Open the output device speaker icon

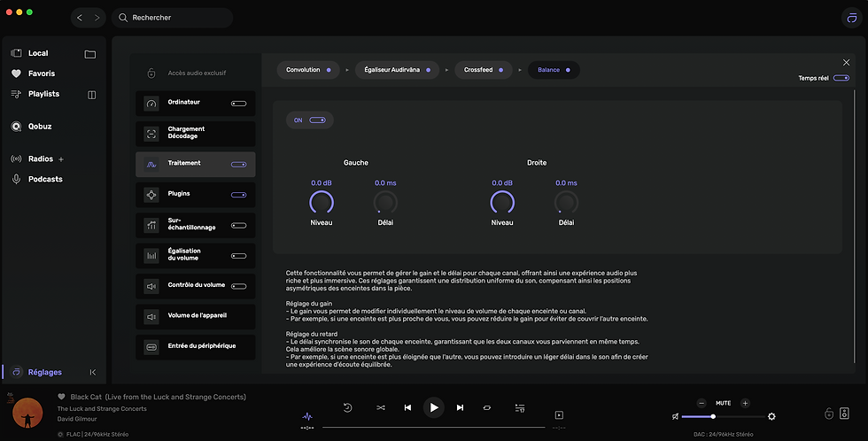click(844, 413)
